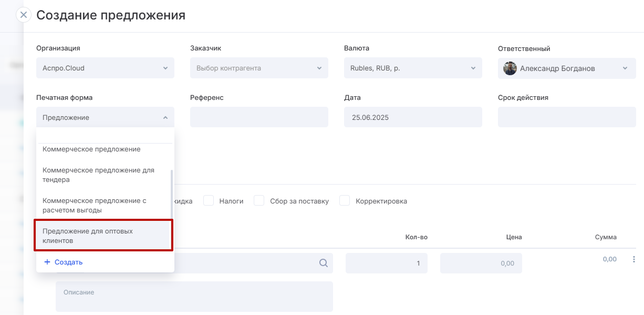The width and height of the screenshot is (644, 315).
Task: Close the proposal creation panel
Action: tap(23, 15)
